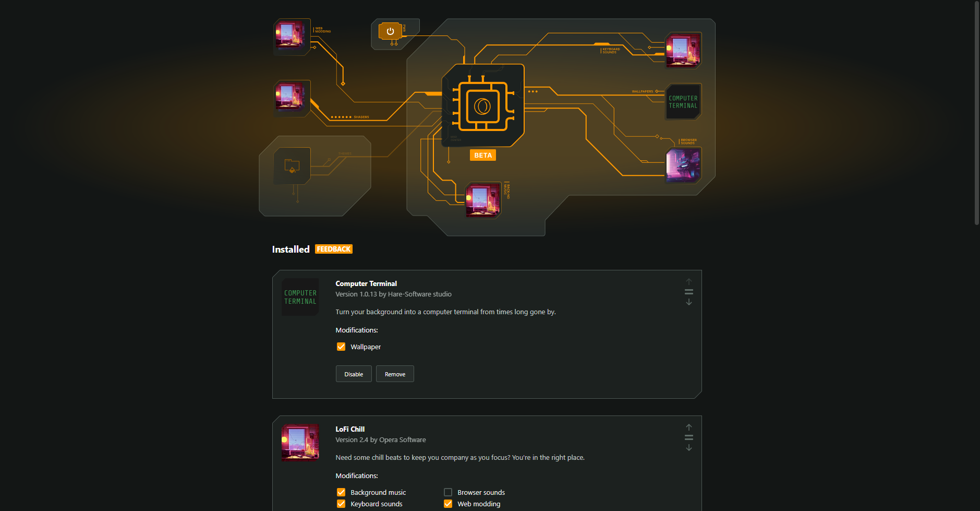Open the Background Music mod thumbnail
Viewport: 980px width, 511px height.
[483, 199]
